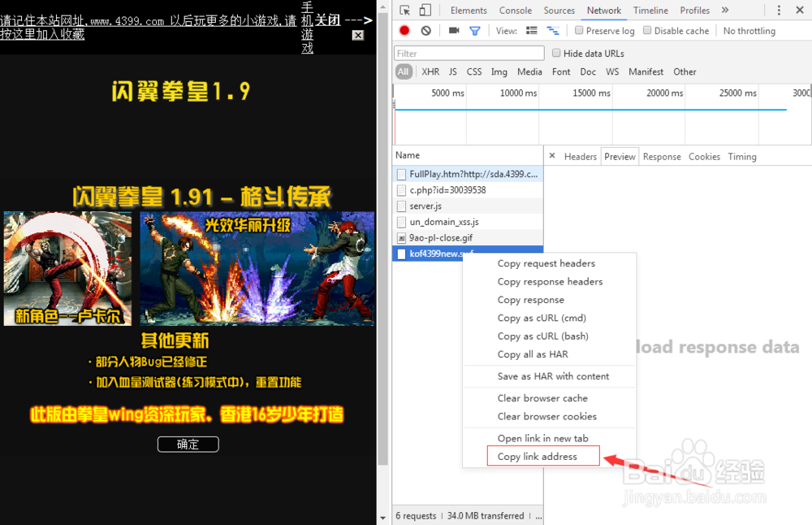
Task: Close the DevTools panel
Action: pyautogui.click(x=800, y=10)
